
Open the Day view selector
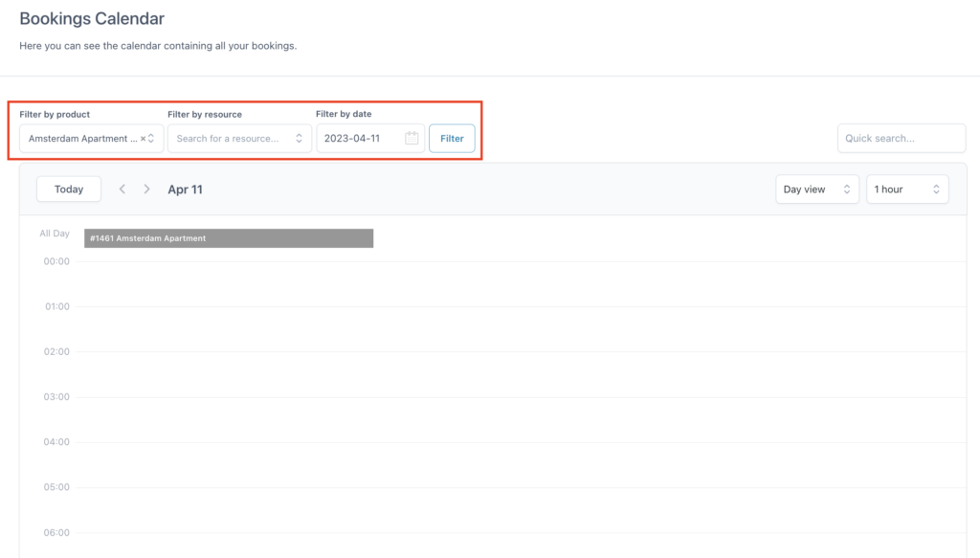point(817,190)
